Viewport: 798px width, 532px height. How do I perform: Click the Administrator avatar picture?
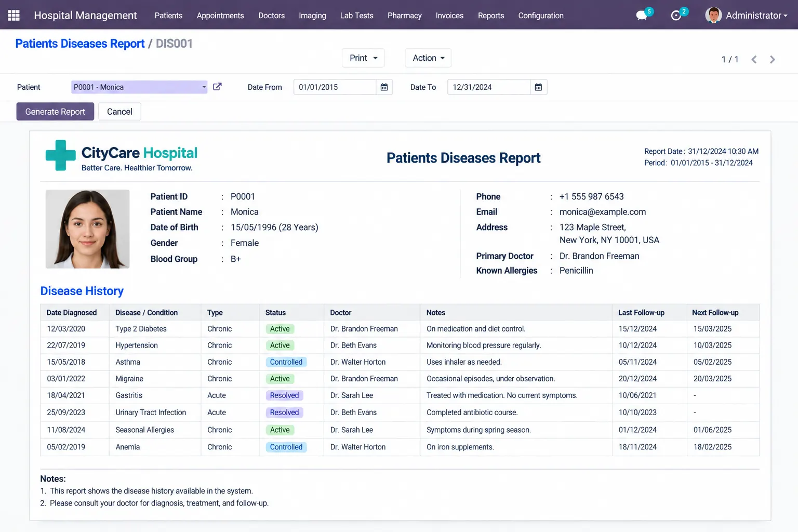click(x=713, y=15)
